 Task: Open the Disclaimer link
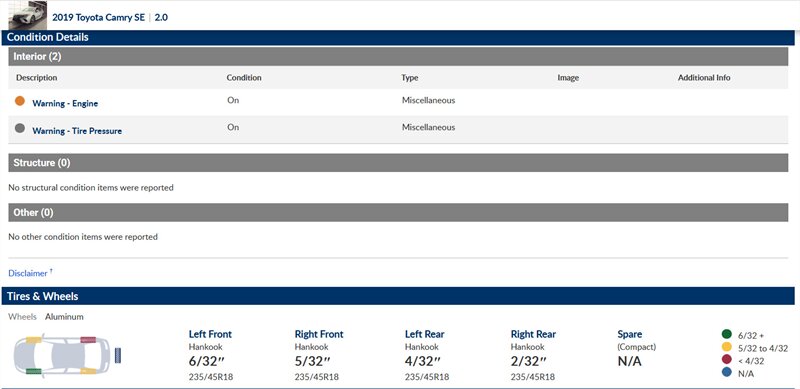click(x=28, y=273)
